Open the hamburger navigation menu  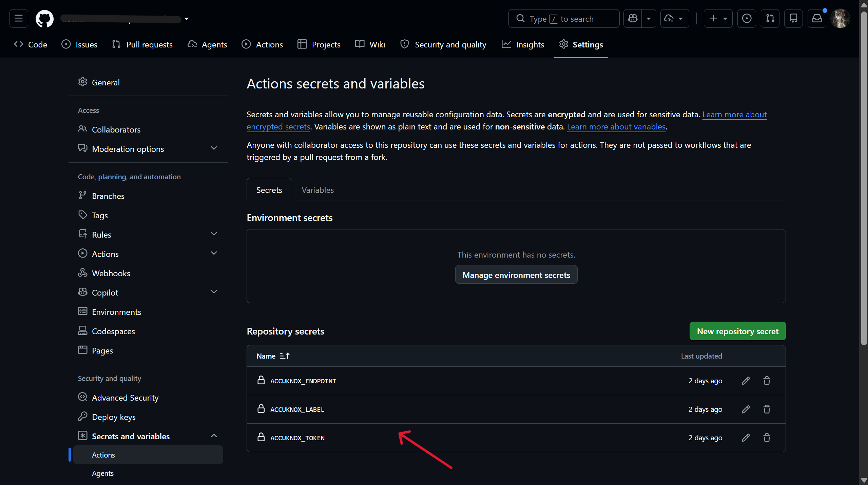(x=19, y=18)
